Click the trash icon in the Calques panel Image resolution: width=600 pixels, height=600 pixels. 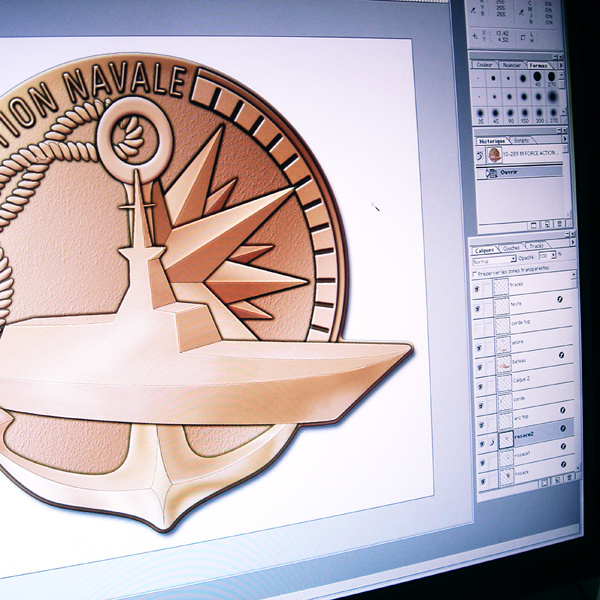[x=569, y=478]
